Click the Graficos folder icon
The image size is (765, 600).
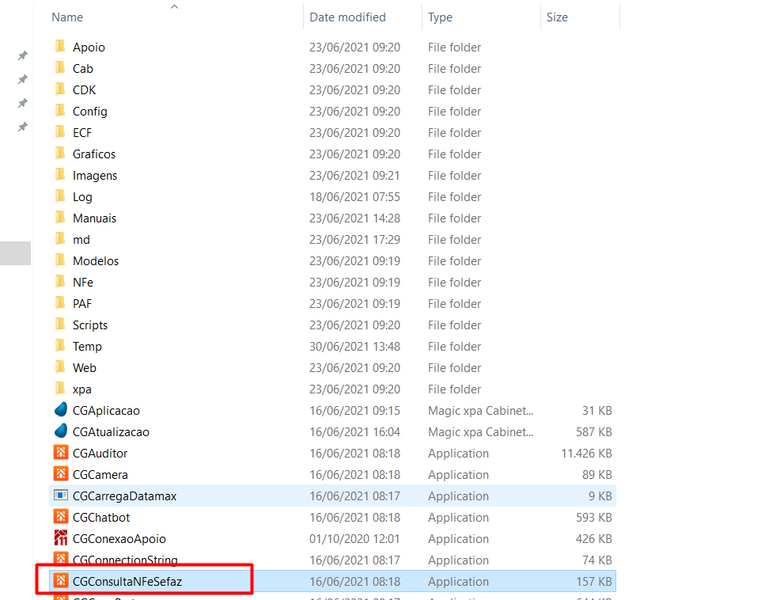60,154
